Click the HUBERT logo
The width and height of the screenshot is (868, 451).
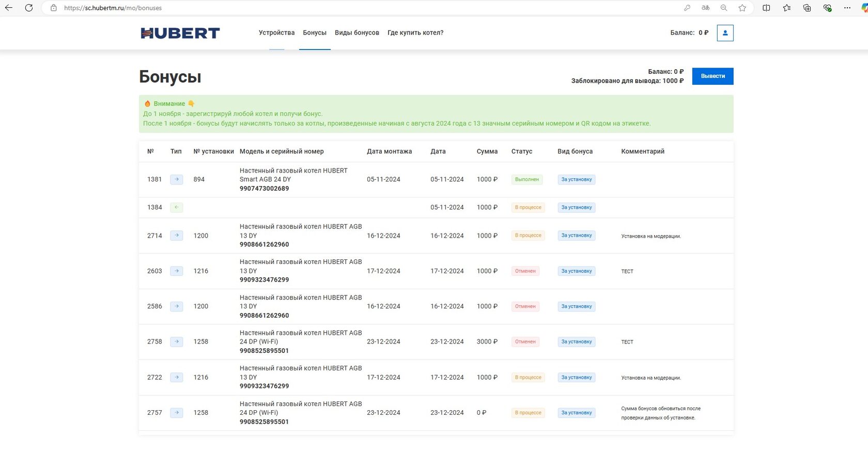pyautogui.click(x=180, y=33)
